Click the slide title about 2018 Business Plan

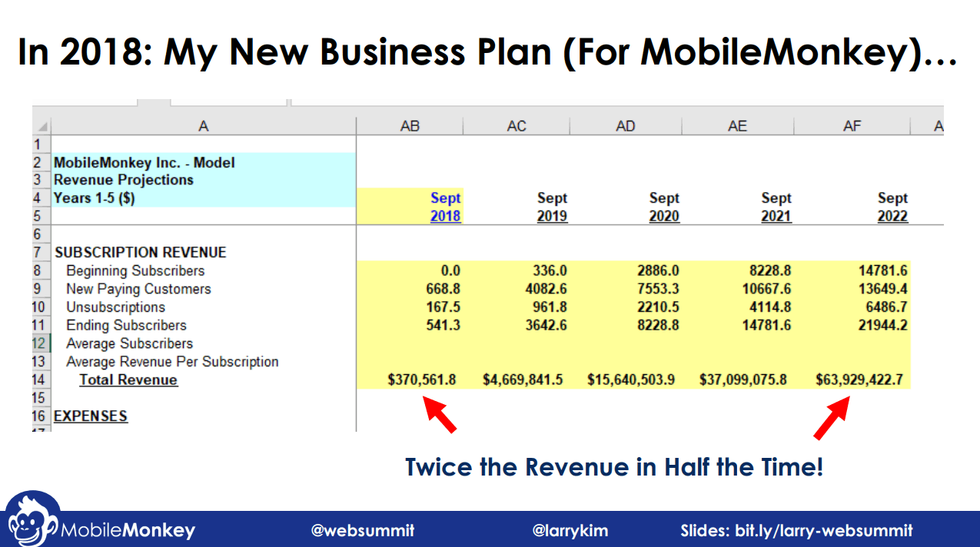click(488, 51)
